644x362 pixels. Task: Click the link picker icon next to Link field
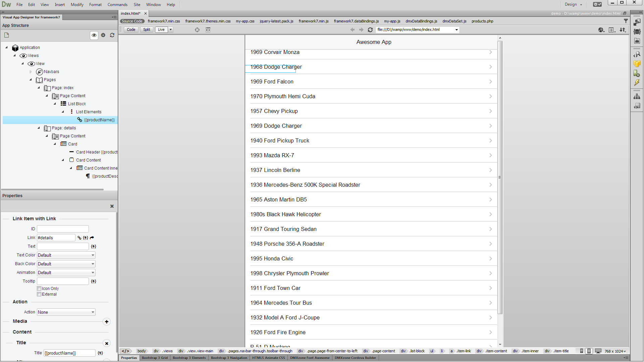(x=79, y=238)
